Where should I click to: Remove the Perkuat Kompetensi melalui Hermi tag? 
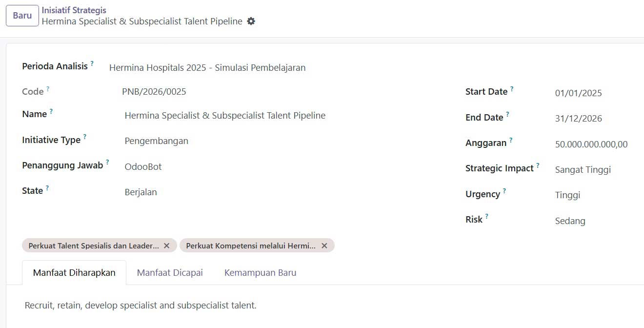coord(324,246)
